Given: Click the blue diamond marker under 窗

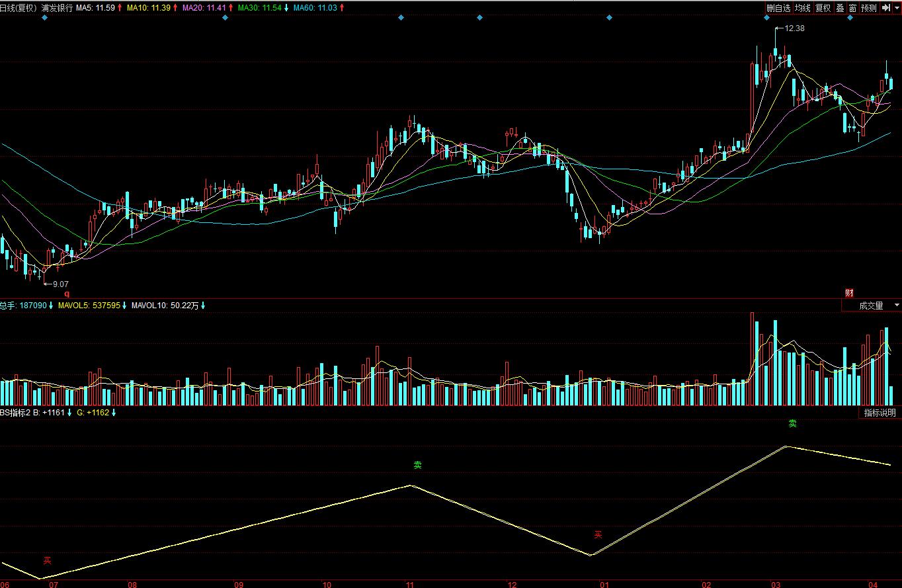Looking at the screenshot, I should coord(850,18).
